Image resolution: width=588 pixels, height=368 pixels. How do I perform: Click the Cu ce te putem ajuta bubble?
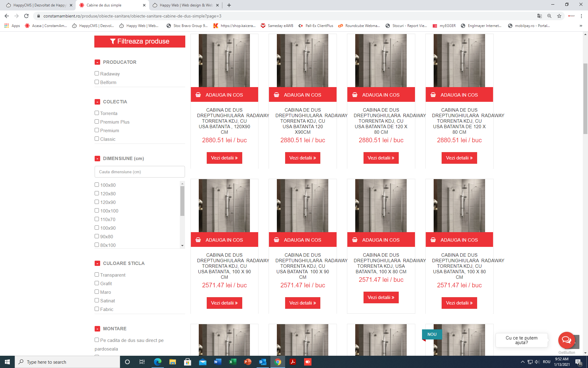[521, 340]
